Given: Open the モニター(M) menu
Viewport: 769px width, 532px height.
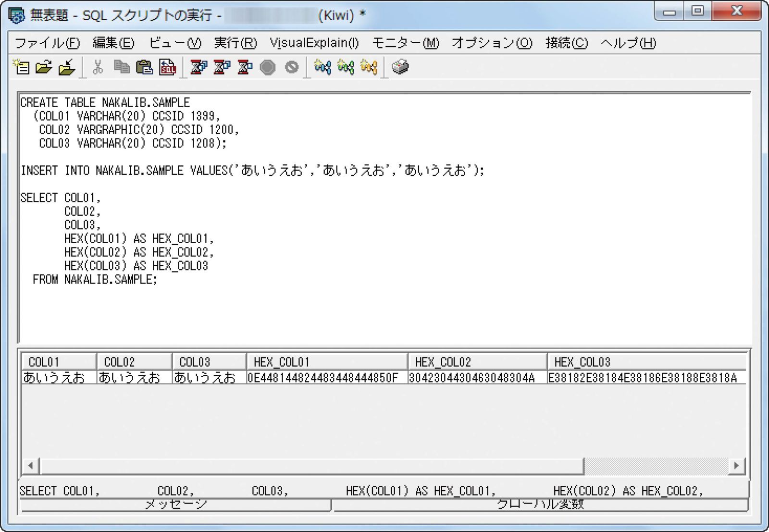Looking at the screenshot, I should [406, 43].
